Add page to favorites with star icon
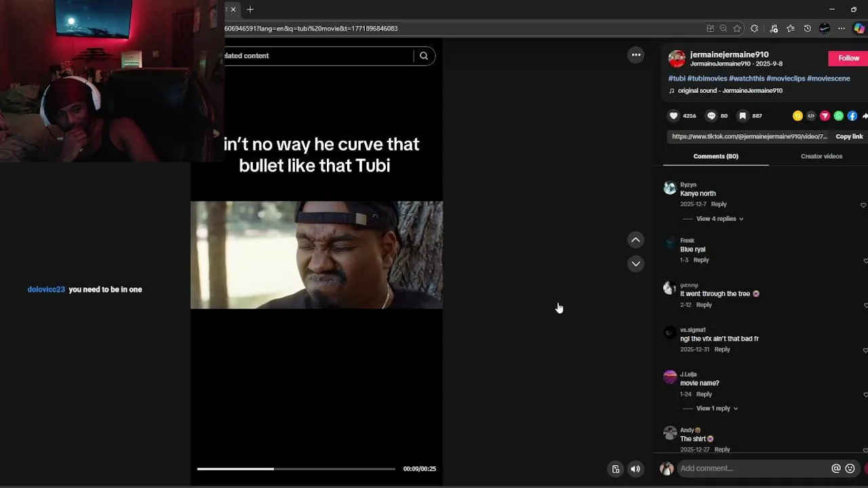Image resolution: width=868 pixels, height=488 pixels. 737,28
